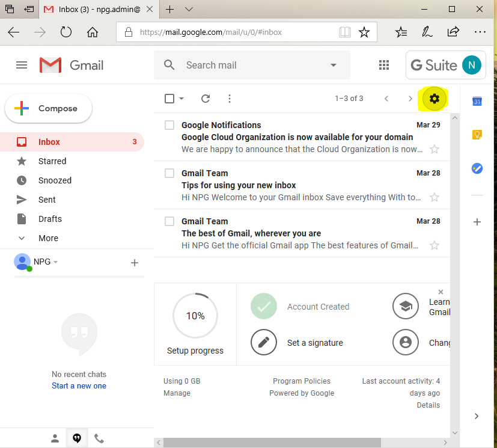Viewport: 497px width, 448px height.
Task: Click the 10% setup progress circle
Action: 195,316
